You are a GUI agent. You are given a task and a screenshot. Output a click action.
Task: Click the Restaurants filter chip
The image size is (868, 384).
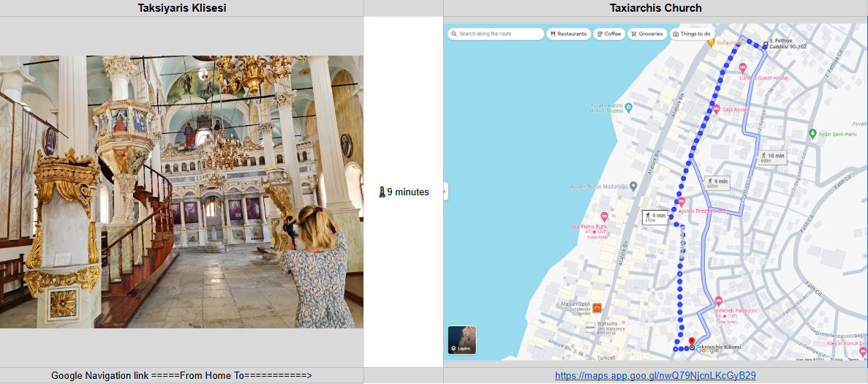pyautogui.click(x=568, y=34)
